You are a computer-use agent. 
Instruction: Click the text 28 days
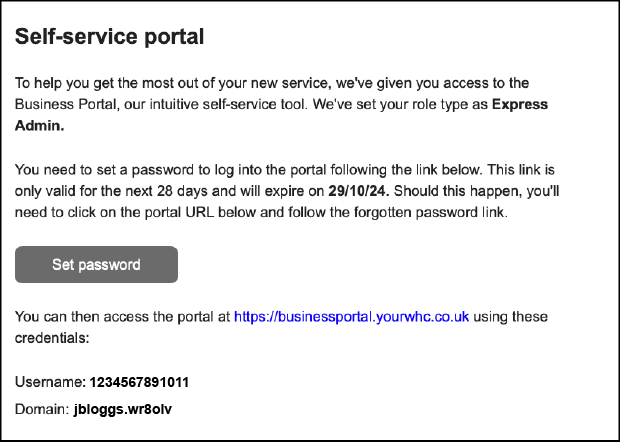pyautogui.click(x=182, y=191)
